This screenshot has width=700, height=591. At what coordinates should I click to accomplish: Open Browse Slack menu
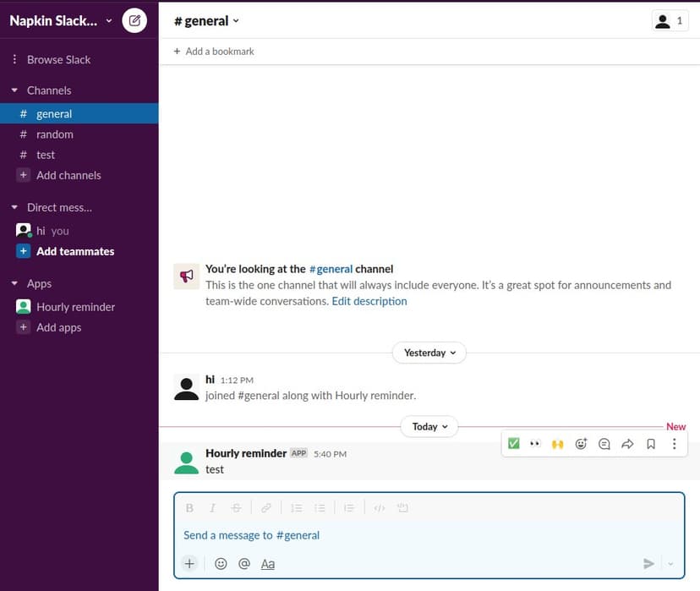58,59
